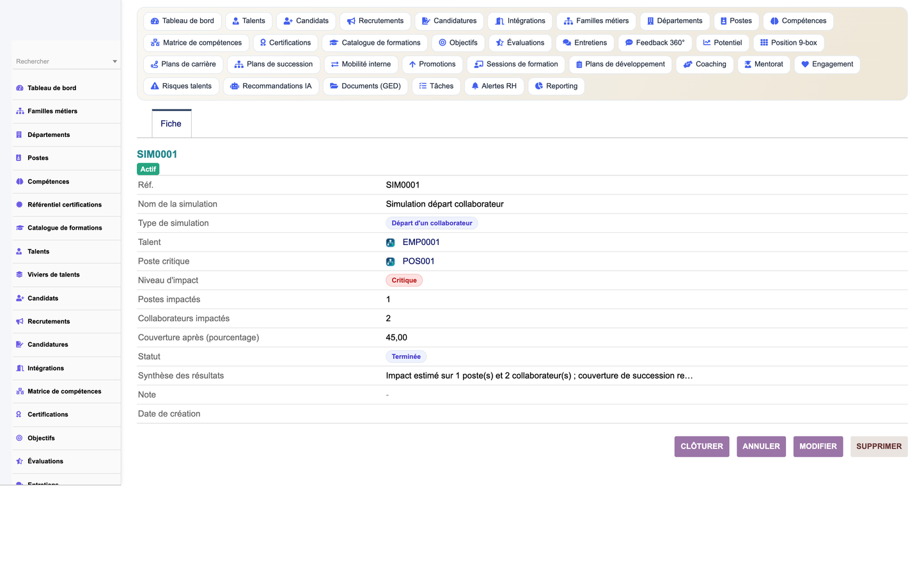This screenshot has width=924, height=572.
Task: Open the Recommandations IA robot icon
Action: pos(235,86)
